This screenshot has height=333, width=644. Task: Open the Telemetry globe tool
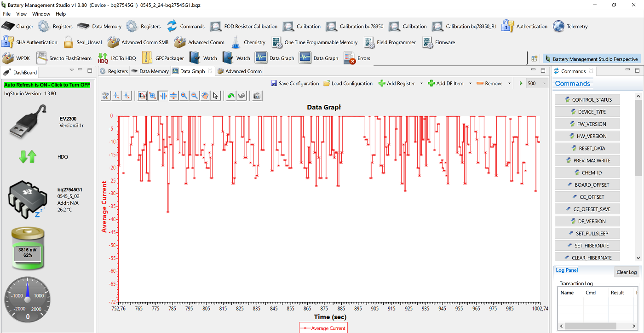tap(570, 26)
